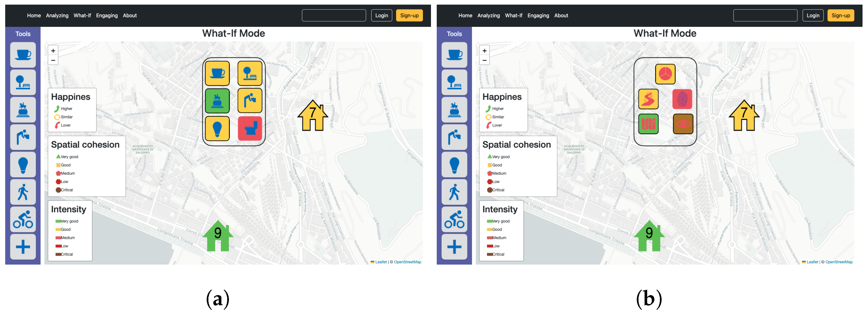Select the brown eye tile in right popup
This screenshot has width=868, height=313.
click(x=683, y=124)
